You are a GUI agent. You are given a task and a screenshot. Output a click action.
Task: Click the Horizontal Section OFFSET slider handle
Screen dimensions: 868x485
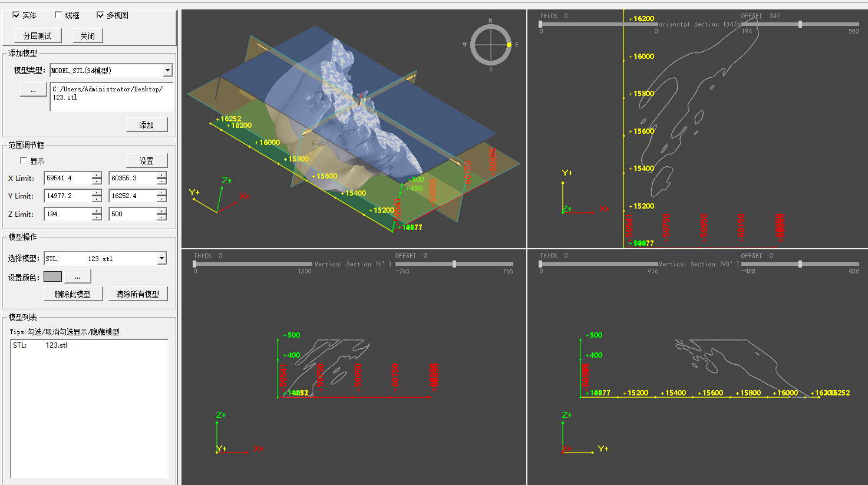tap(800, 24)
